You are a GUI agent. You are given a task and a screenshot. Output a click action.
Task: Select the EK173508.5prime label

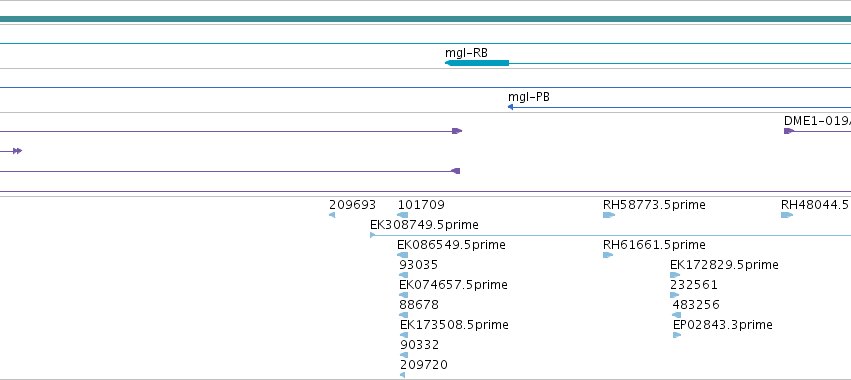[x=454, y=325]
